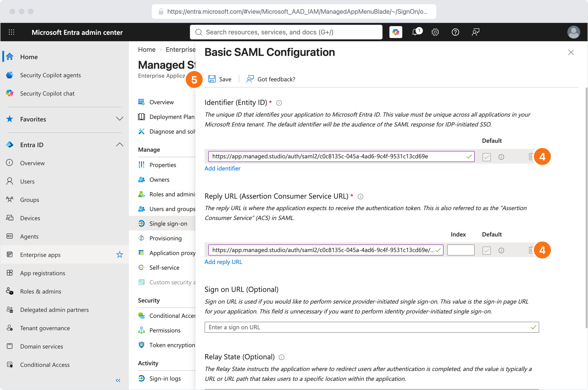Click the Copilot icon in top bar
Image resolution: width=588 pixels, height=390 pixels.
[x=396, y=32]
